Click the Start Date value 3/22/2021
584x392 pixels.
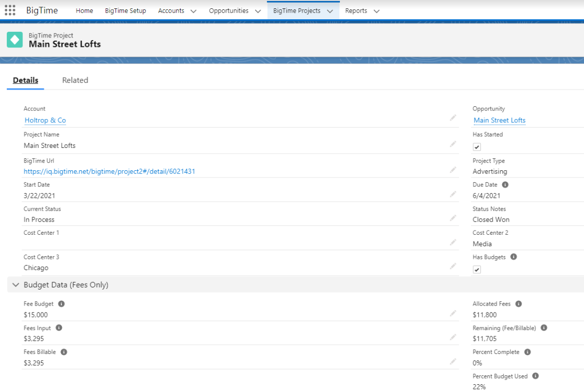[39, 196]
